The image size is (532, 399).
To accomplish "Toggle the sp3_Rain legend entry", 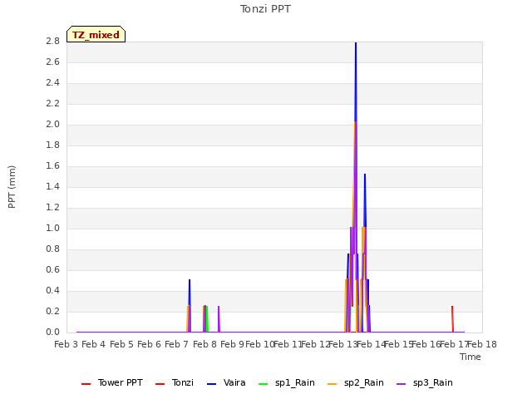I will pos(425,382).
